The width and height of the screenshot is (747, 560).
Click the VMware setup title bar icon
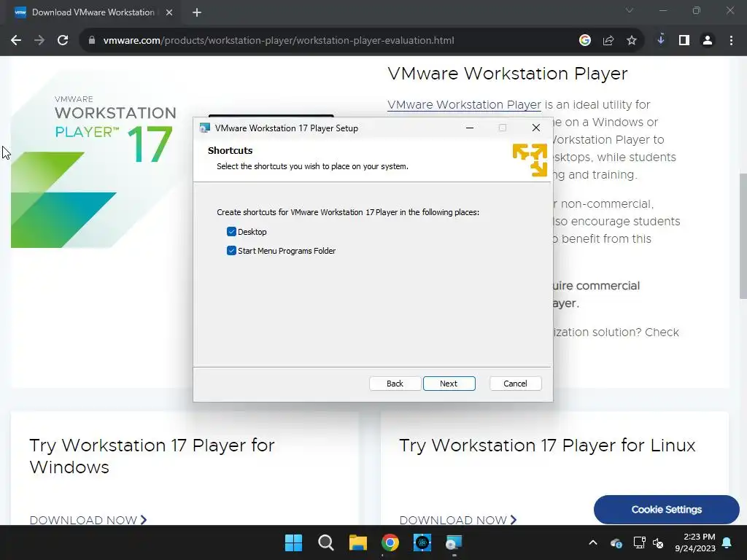pos(205,128)
